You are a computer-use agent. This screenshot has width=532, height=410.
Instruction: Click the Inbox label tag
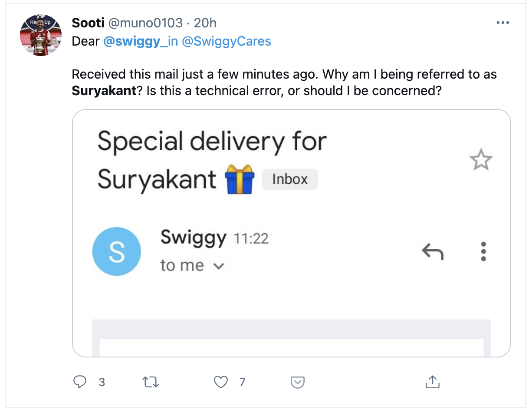coord(290,179)
